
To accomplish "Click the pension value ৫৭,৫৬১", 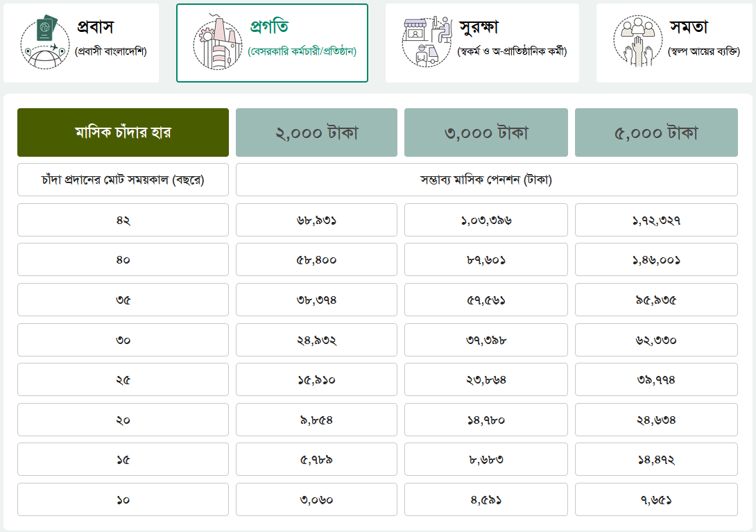I will coord(486,300).
